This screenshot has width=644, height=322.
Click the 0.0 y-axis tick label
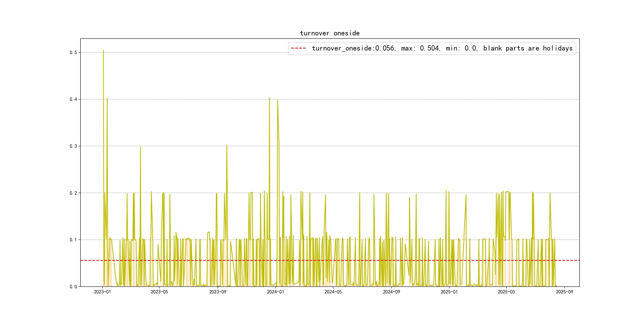click(x=73, y=287)
